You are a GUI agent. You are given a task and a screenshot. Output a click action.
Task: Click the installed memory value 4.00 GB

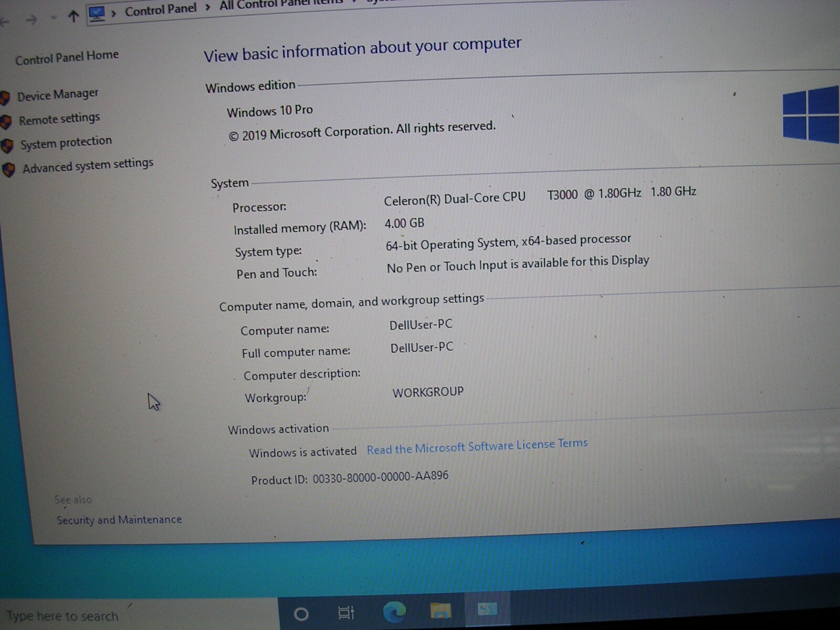(x=404, y=223)
